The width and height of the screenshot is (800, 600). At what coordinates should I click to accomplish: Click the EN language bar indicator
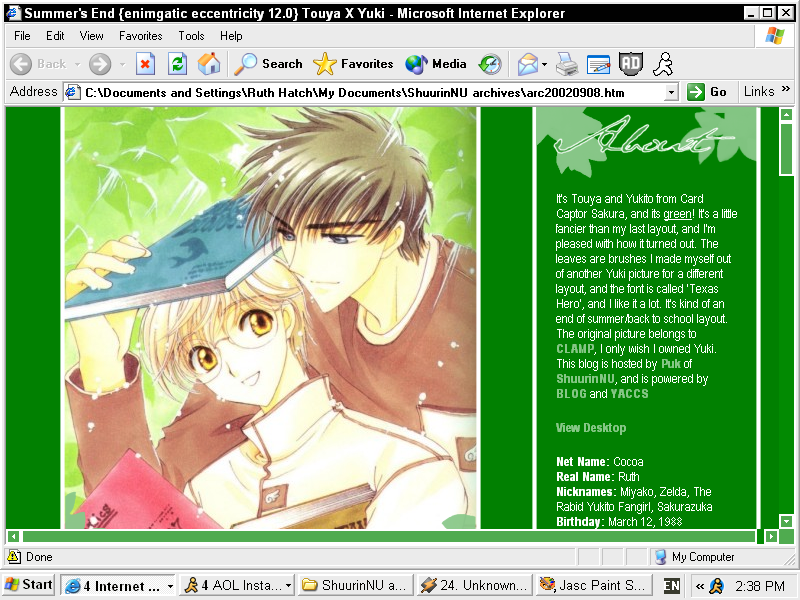[x=671, y=586]
